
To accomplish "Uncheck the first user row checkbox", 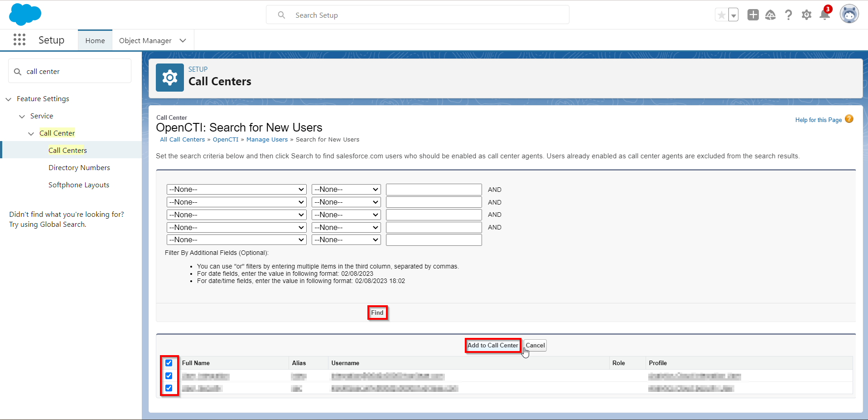I will point(169,376).
